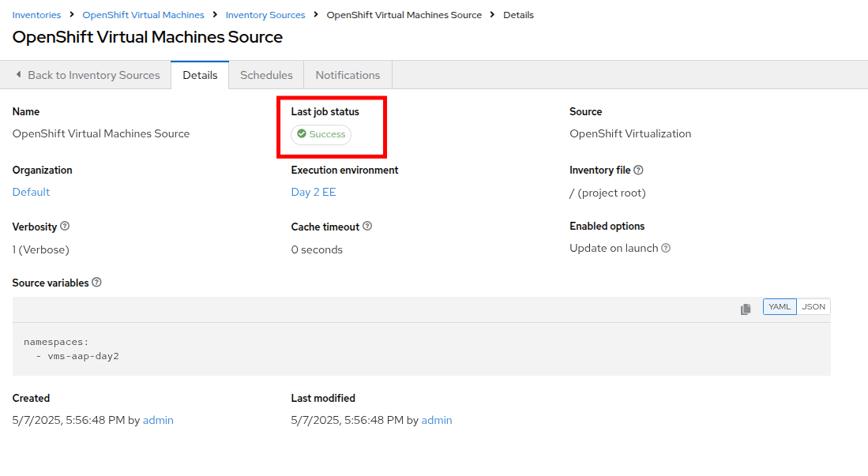The width and height of the screenshot is (868, 476).
Task: Click the Update on launch help icon
Action: [x=666, y=248]
